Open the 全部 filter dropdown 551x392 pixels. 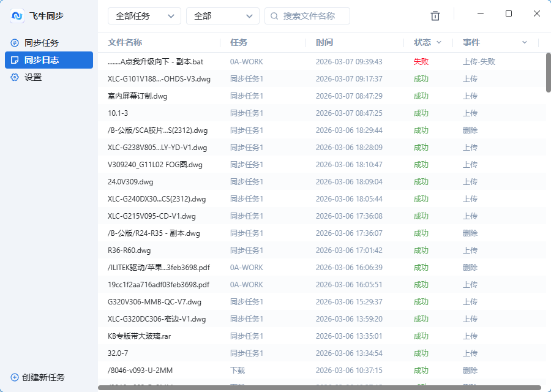pos(223,16)
